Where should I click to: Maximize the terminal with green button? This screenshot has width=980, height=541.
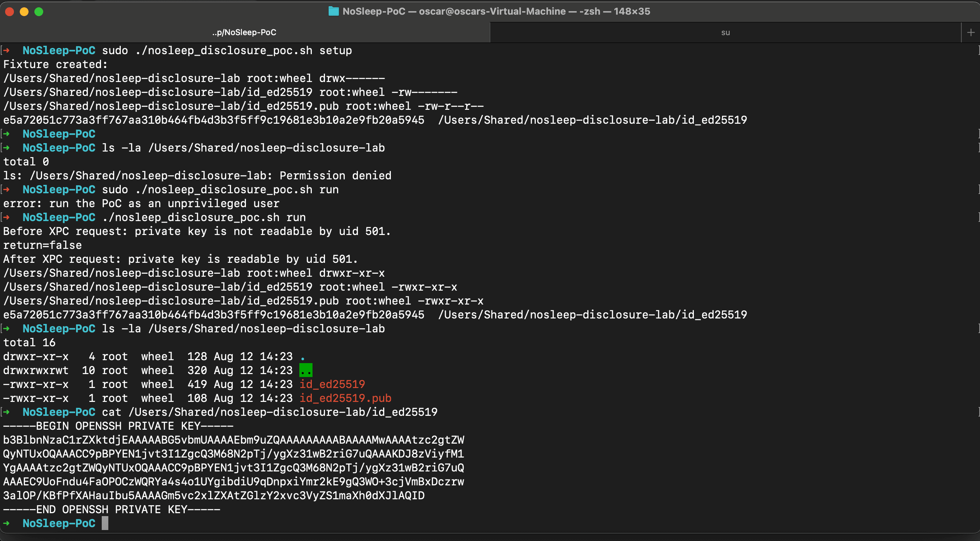tap(39, 12)
